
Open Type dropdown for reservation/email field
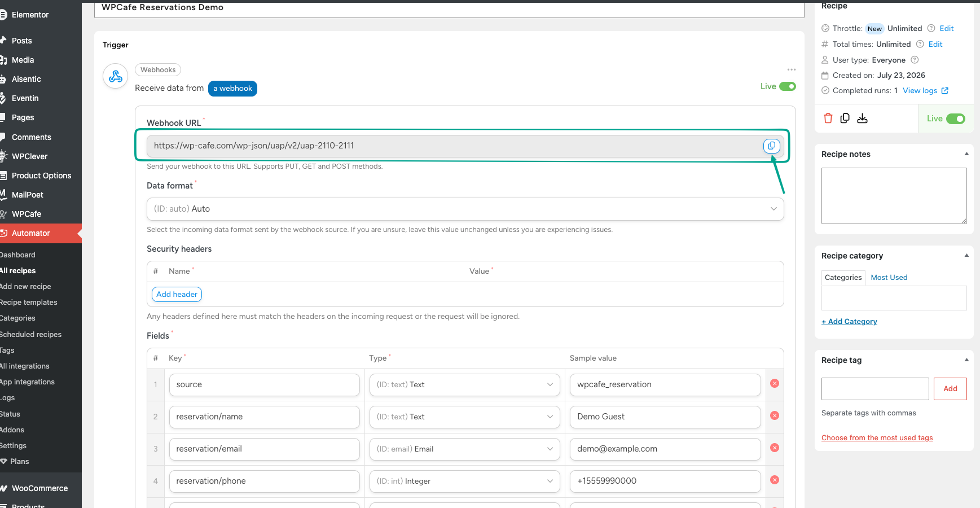point(465,449)
